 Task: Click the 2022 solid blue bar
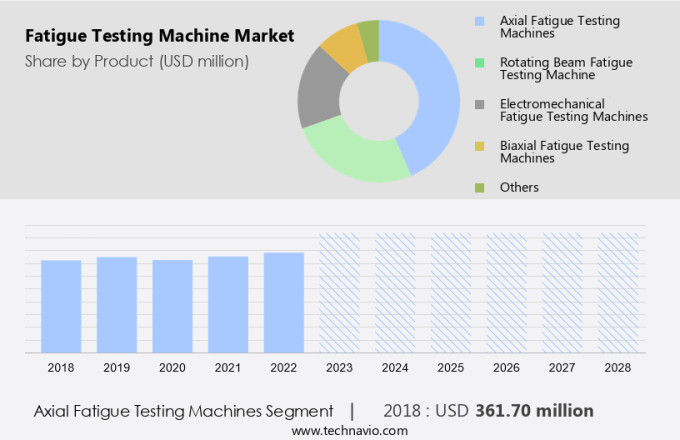tap(284, 302)
